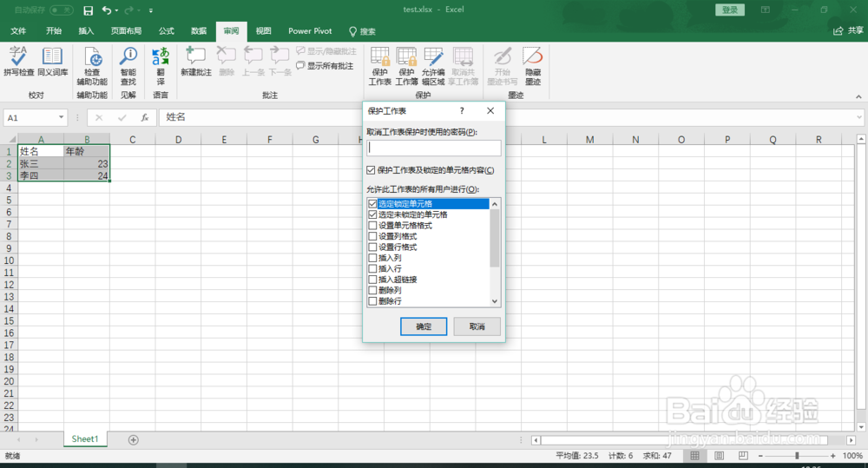
Task: Switch to the Formulas tab
Action: [166, 31]
